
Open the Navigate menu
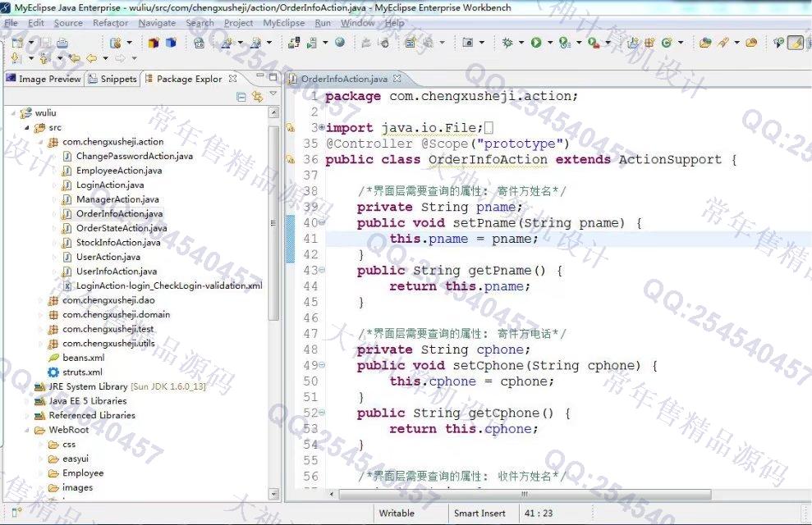pos(157,23)
